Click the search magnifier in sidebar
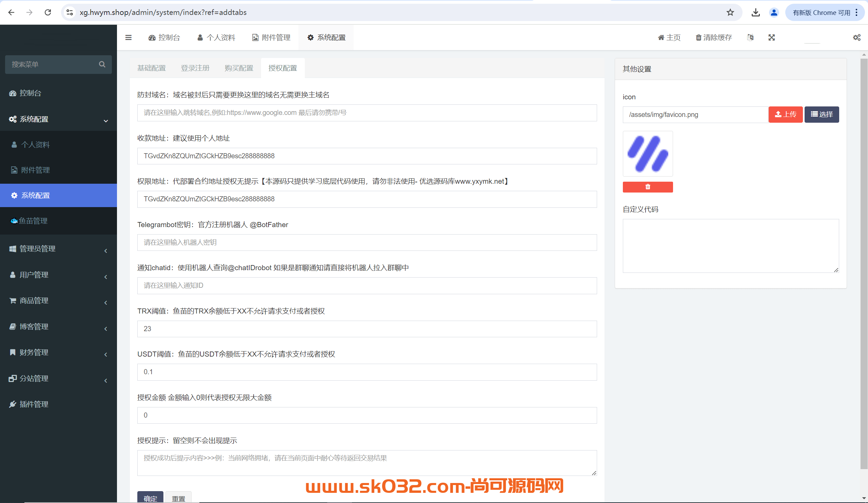The image size is (868, 503). coord(102,64)
